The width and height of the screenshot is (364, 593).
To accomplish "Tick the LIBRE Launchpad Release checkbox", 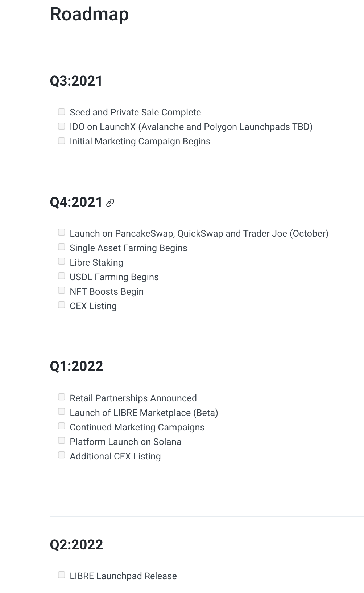I will click(62, 575).
